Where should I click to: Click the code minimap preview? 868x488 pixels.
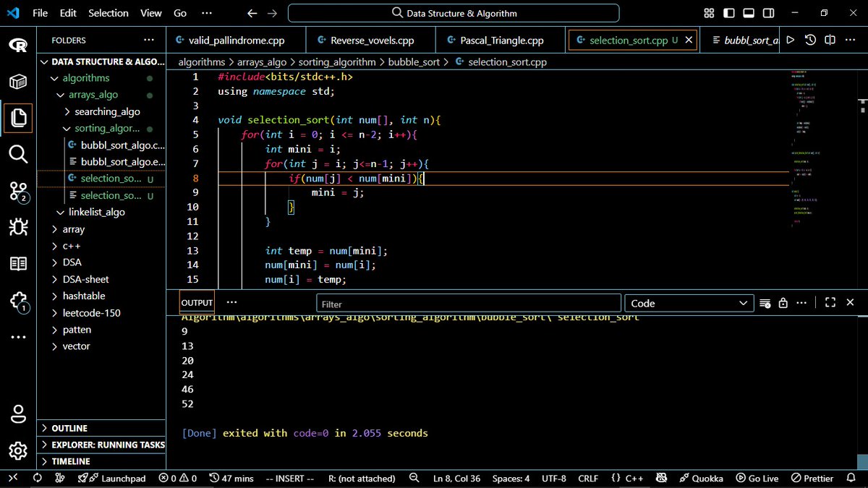click(823, 150)
